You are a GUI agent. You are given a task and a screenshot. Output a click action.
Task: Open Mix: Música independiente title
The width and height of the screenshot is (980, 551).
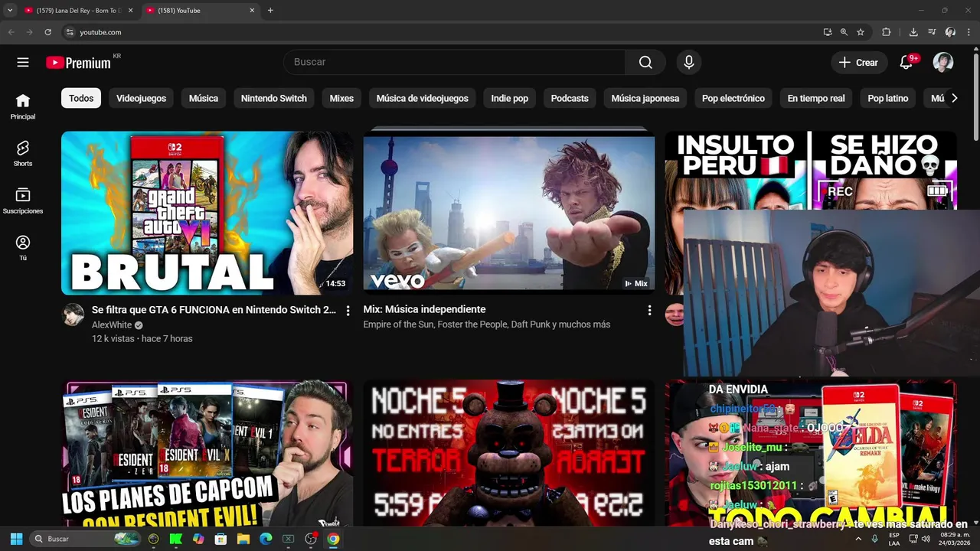point(424,309)
